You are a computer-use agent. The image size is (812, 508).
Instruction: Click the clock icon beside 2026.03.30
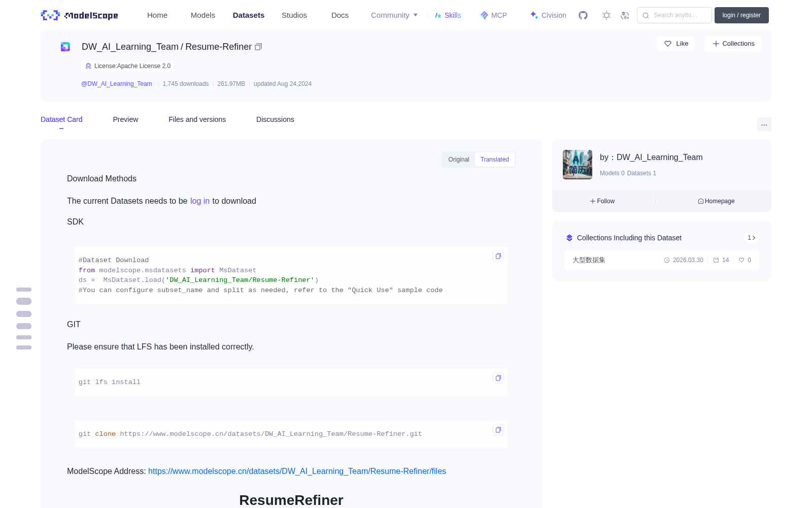(x=667, y=260)
